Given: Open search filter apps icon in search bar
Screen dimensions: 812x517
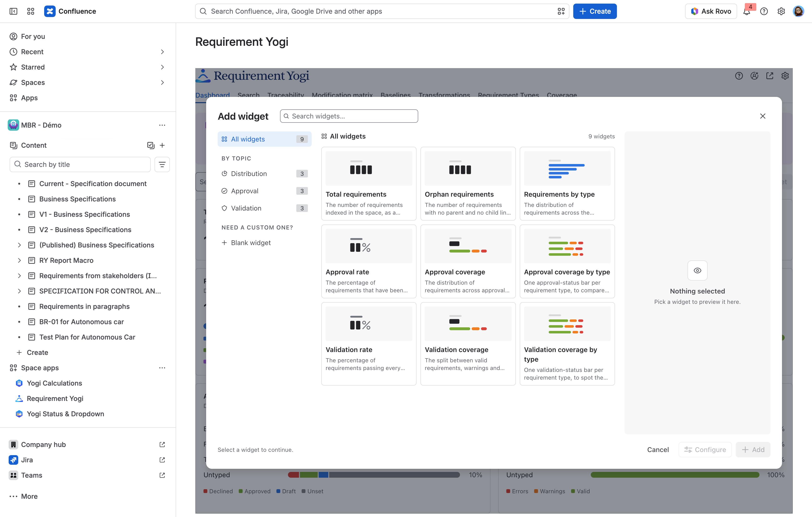Looking at the screenshot, I should pos(561,12).
